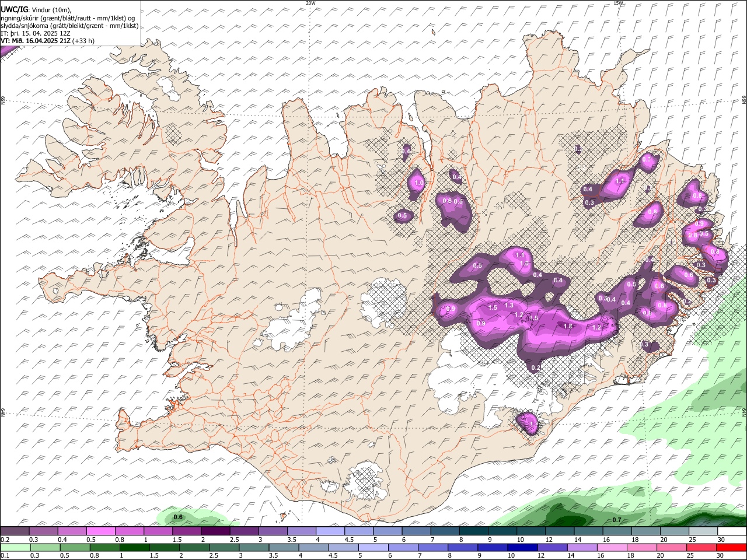The image size is (747, 560).
Task: Click the upper legend swatch labelled 4
Action: click(x=330, y=531)
